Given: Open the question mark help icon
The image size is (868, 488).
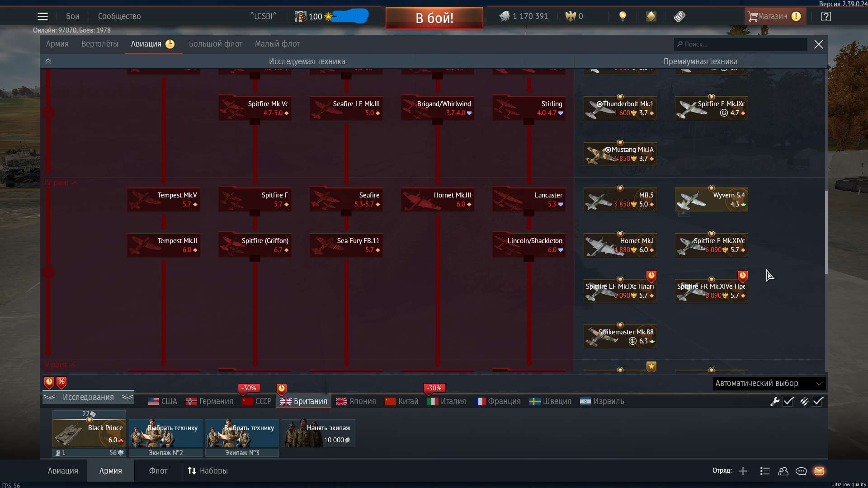Looking at the screenshot, I should pos(826,17).
